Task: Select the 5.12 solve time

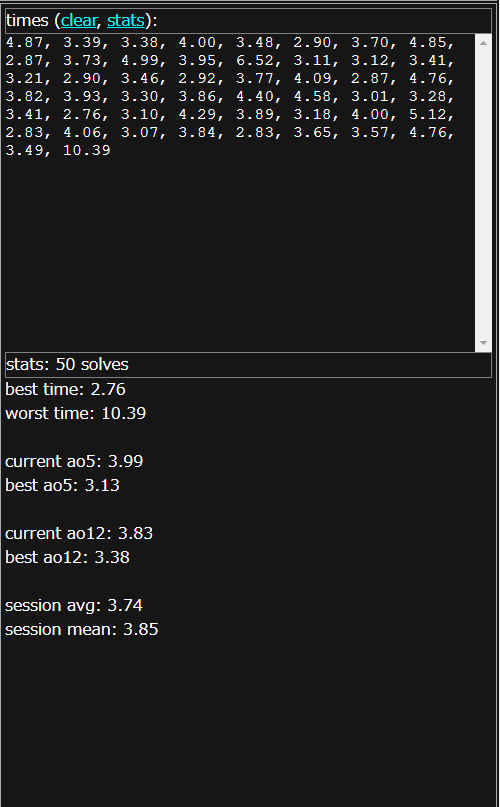Action: (x=428, y=115)
